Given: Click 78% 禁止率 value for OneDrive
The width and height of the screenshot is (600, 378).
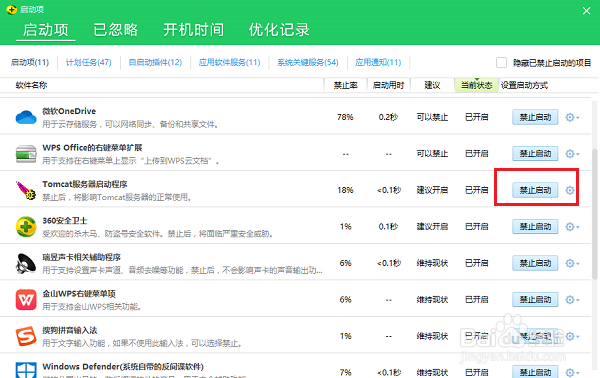Looking at the screenshot, I should pos(345,117).
